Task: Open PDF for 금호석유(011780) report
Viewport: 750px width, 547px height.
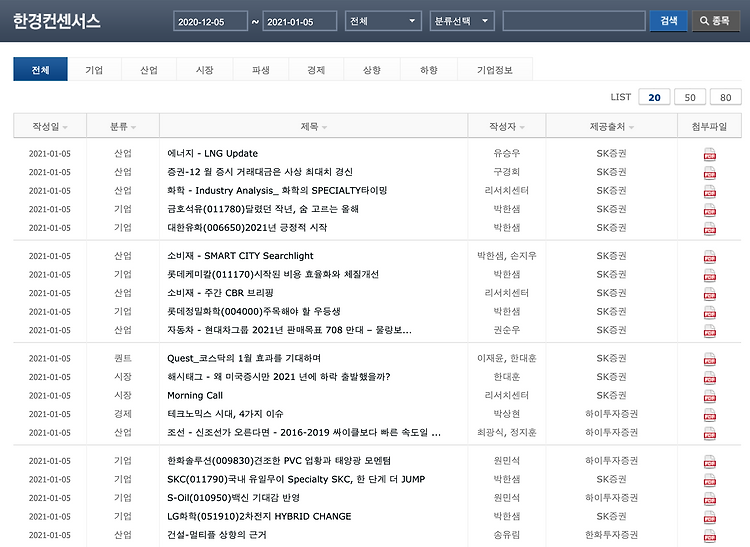Action: [709, 211]
